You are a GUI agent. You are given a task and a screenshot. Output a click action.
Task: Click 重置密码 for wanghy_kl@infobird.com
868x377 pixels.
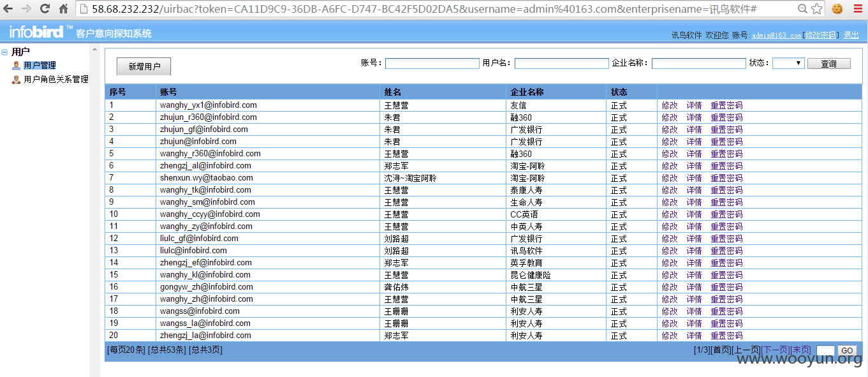pyautogui.click(x=726, y=275)
